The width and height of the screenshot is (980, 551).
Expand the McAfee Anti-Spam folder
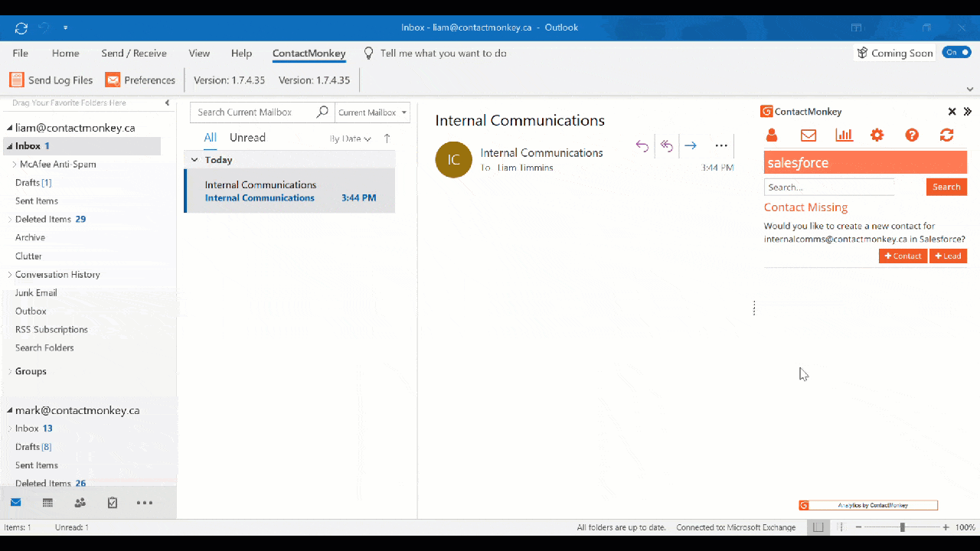coord(15,165)
